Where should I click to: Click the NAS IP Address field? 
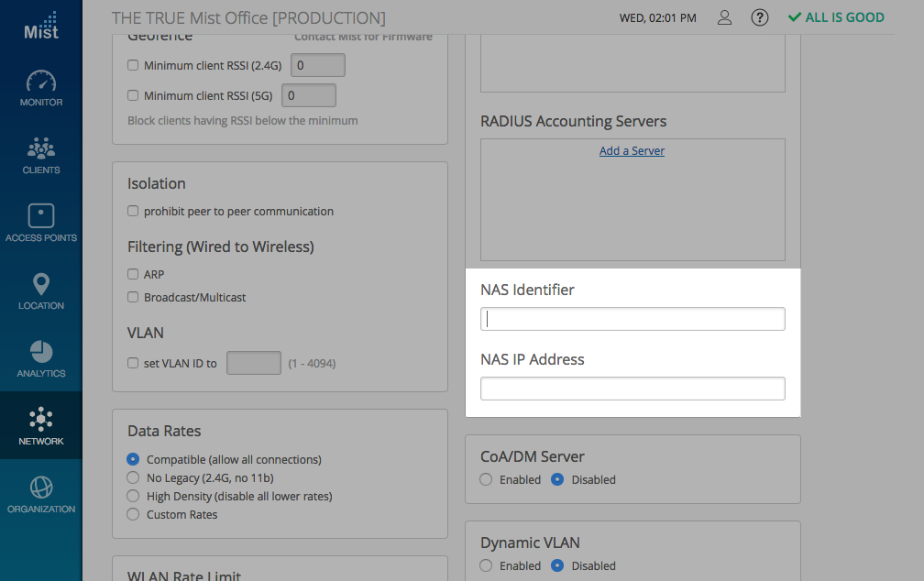click(x=632, y=389)
